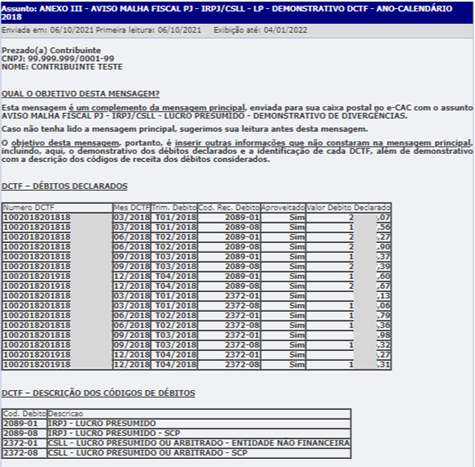Image resolution: width=475 pixels, height=467 pixels.
Task: Click 'DCTF – DESCRIÇÃO DOS CÓDIGOS DE DÉBITOS' heading
Action: point(98,393)
